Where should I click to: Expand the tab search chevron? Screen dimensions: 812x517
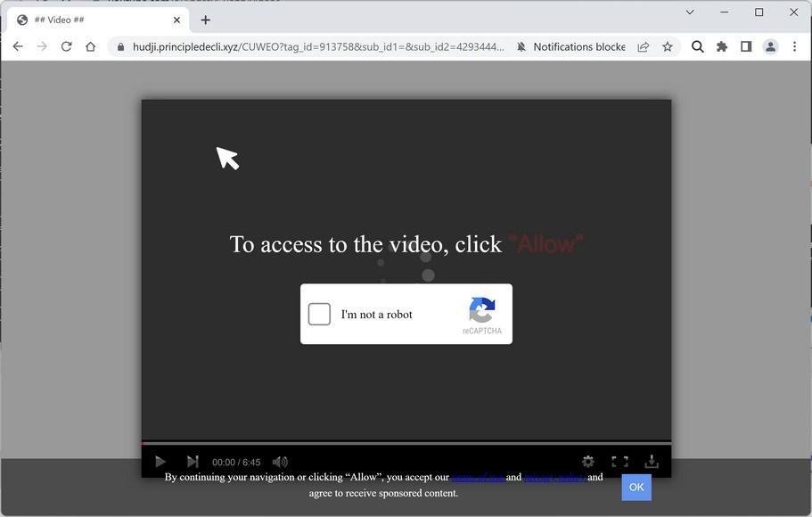(690, 12)
